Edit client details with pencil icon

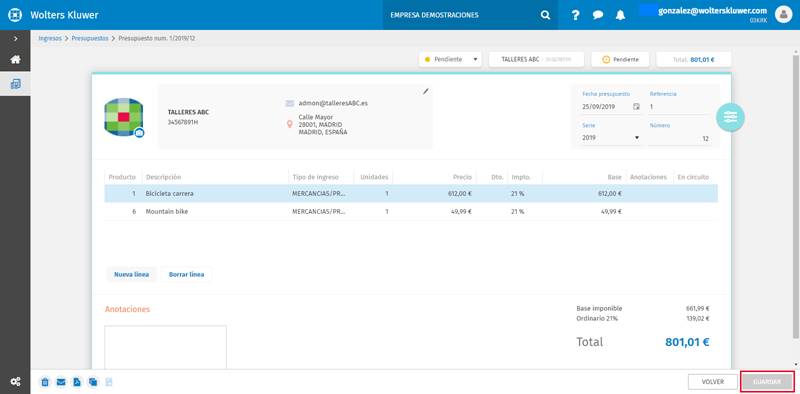(x=426, y=91)
